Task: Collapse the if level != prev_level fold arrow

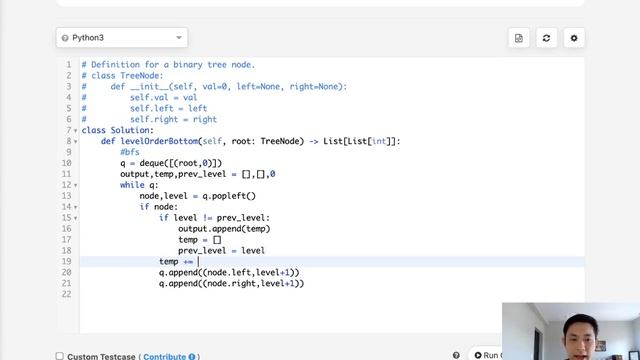Action: 76,218
